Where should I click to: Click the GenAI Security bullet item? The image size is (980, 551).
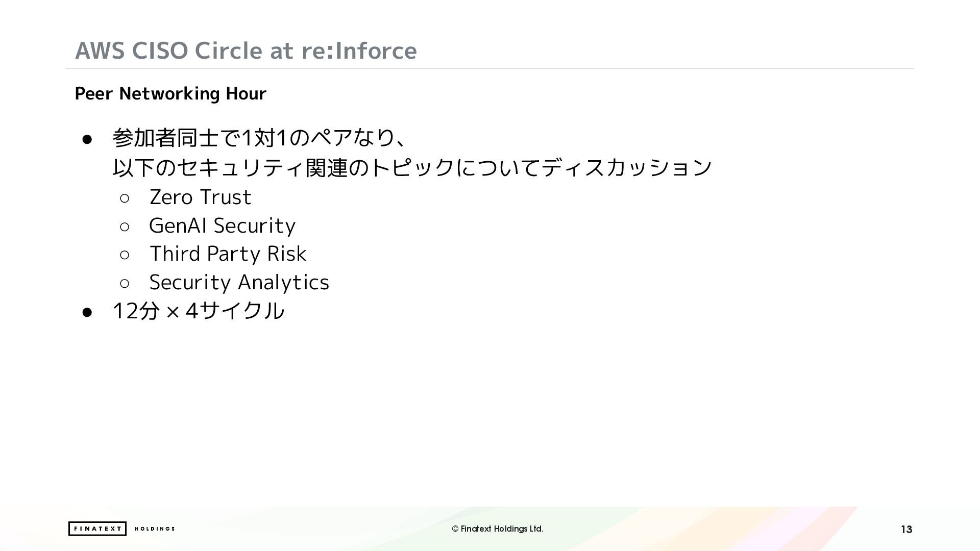[222, 226]
